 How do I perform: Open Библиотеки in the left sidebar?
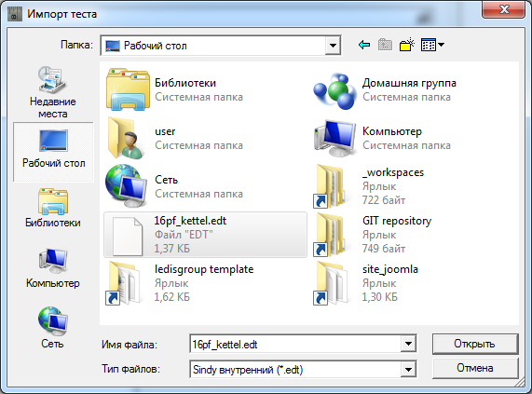click(53, 208)
